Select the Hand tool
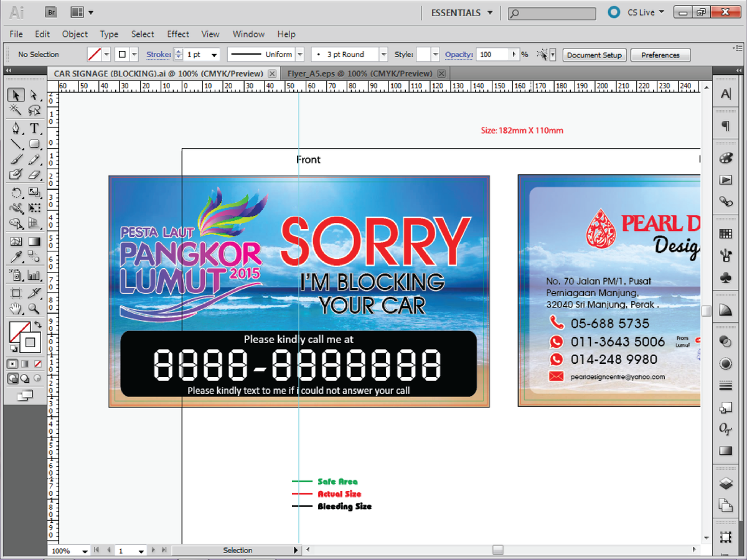 click(x=16, y=308)
